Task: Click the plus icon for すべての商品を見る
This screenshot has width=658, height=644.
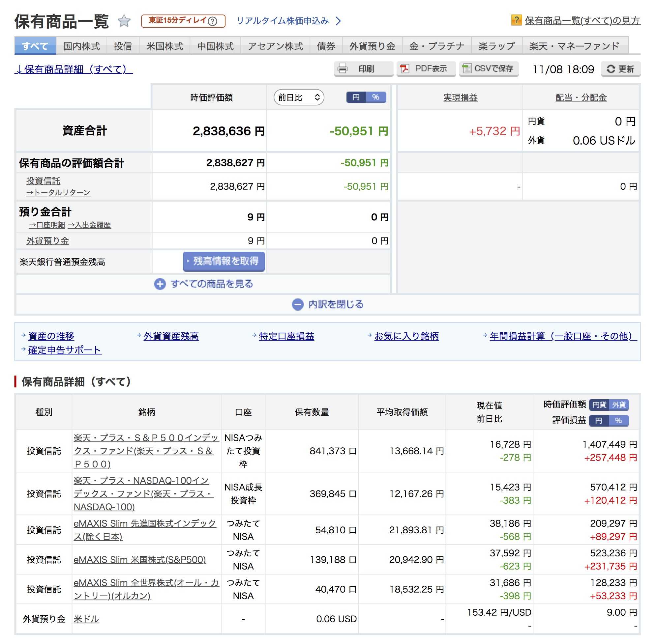Action: click(x=160, y=284)
